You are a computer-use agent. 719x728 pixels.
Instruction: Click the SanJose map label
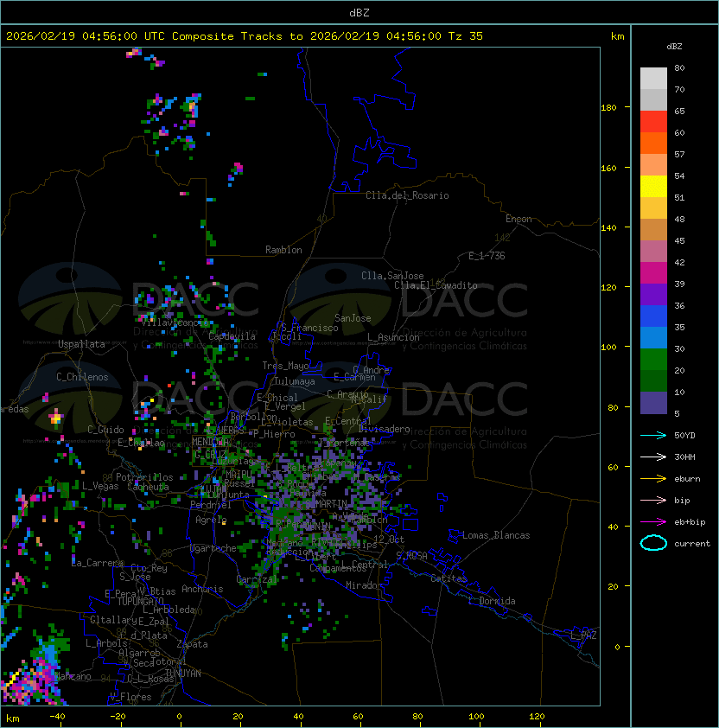point(353,318)
